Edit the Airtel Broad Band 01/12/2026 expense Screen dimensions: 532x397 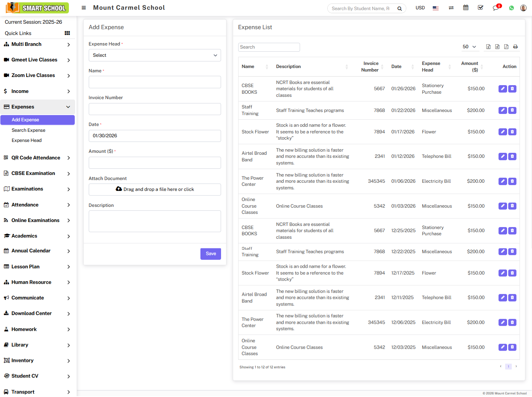(x=503, y=156)
